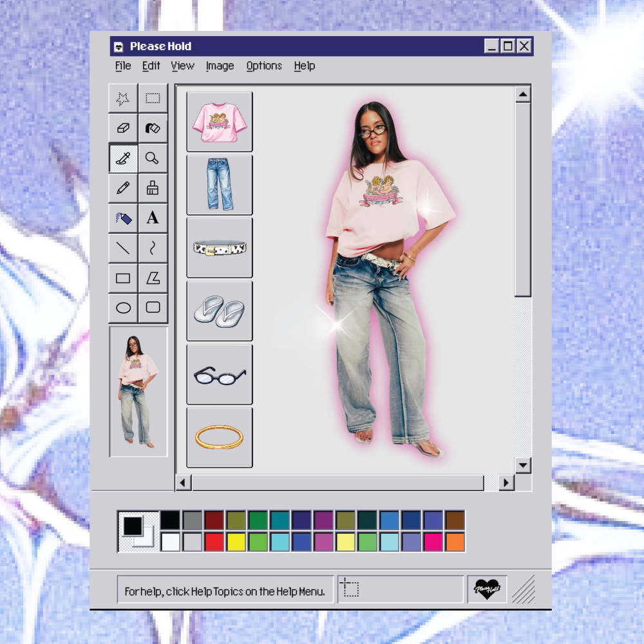Choose the Ellipse shape tool
The width and height of the screenshot is (644, 644).
[123, 308]
